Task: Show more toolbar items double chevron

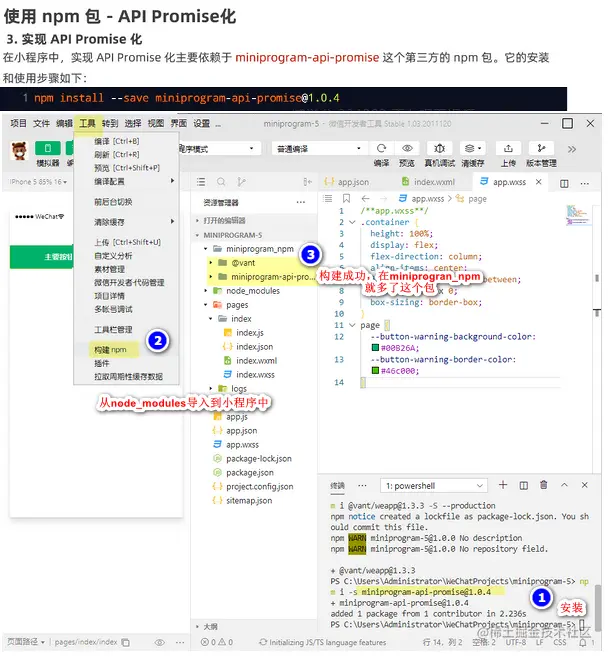Action: pos(571,149)
